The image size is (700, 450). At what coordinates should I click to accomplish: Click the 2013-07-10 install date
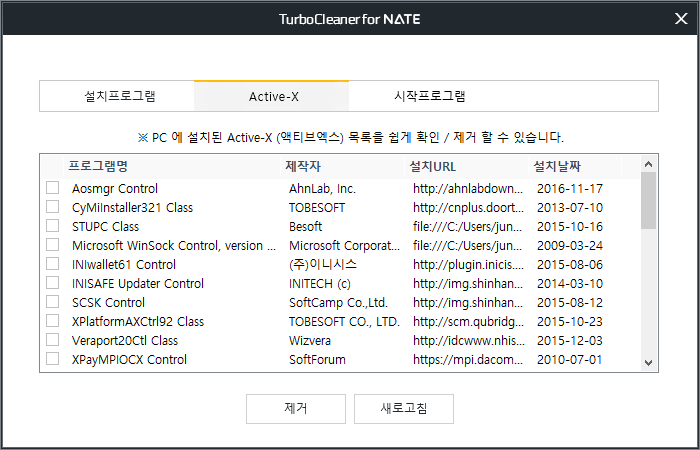[570, 208]
